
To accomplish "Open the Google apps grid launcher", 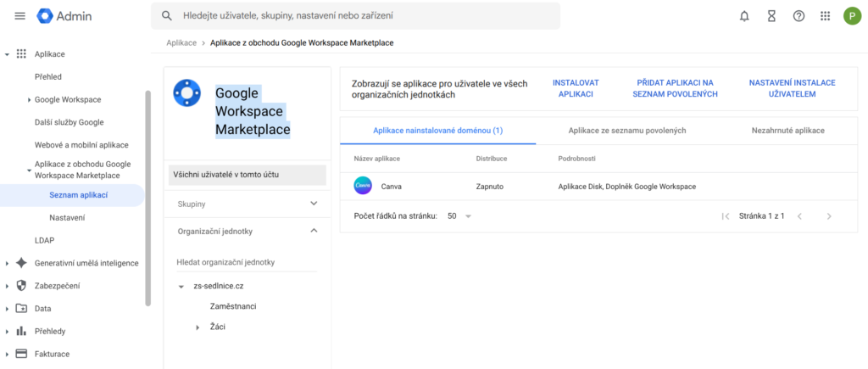I will [x=825, y=16].
